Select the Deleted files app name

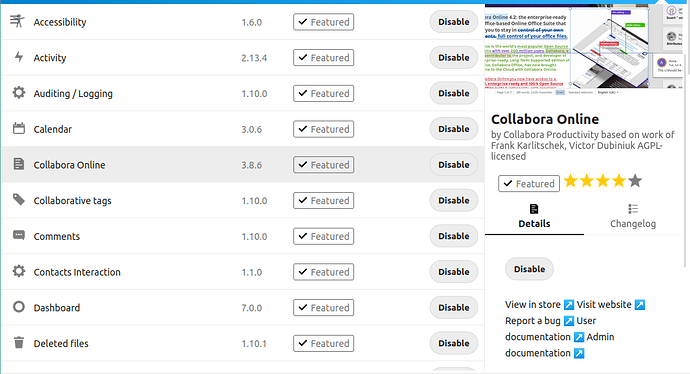(x=61, y=343)
